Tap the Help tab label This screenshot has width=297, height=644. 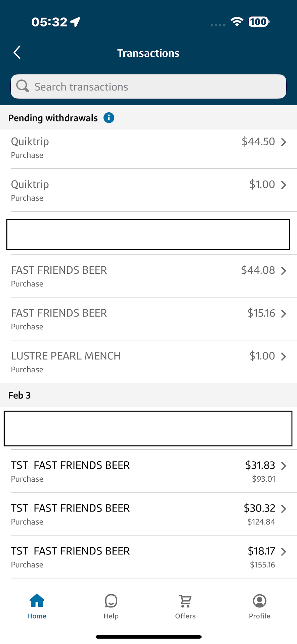[x=111, y=616]
